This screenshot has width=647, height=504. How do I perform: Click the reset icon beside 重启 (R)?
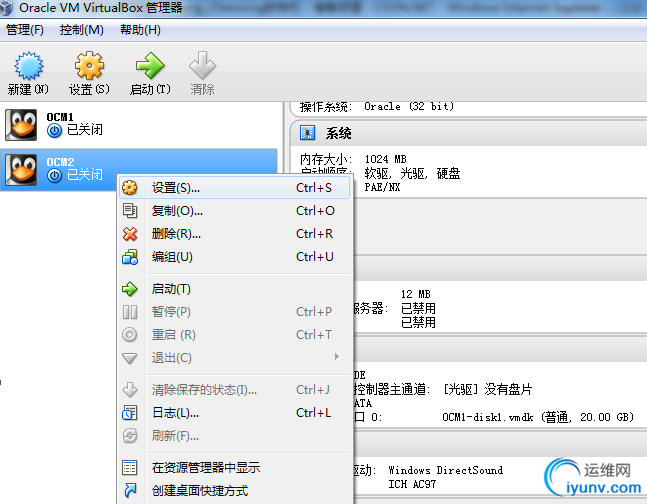pos(130,334)
